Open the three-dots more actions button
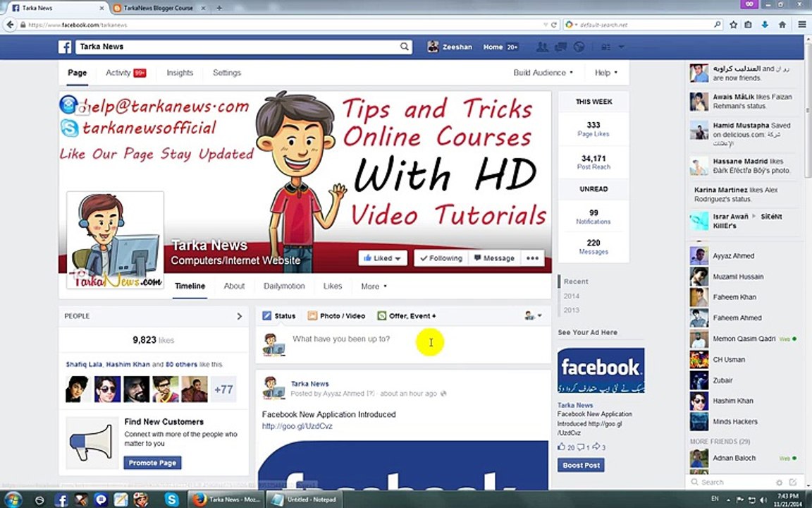 (532, 258)
